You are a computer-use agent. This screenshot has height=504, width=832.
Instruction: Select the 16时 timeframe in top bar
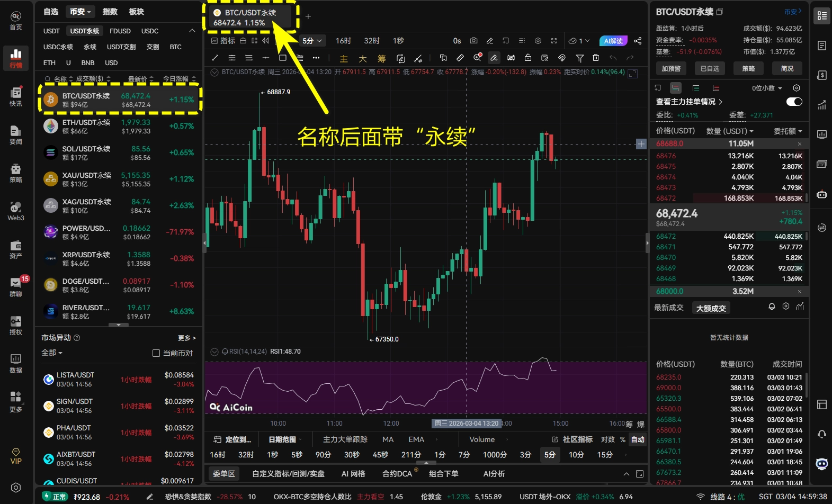pos(343,41)
